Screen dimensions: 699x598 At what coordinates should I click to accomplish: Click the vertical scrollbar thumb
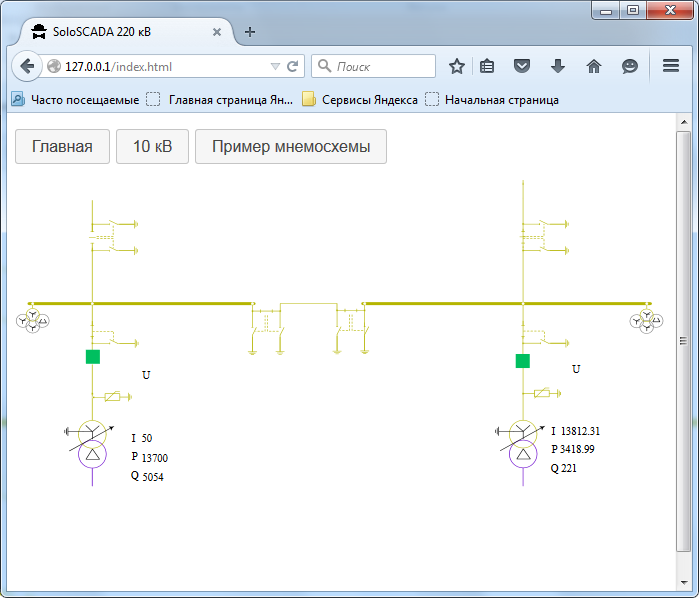pyautogui.click(x=683, y=341)
